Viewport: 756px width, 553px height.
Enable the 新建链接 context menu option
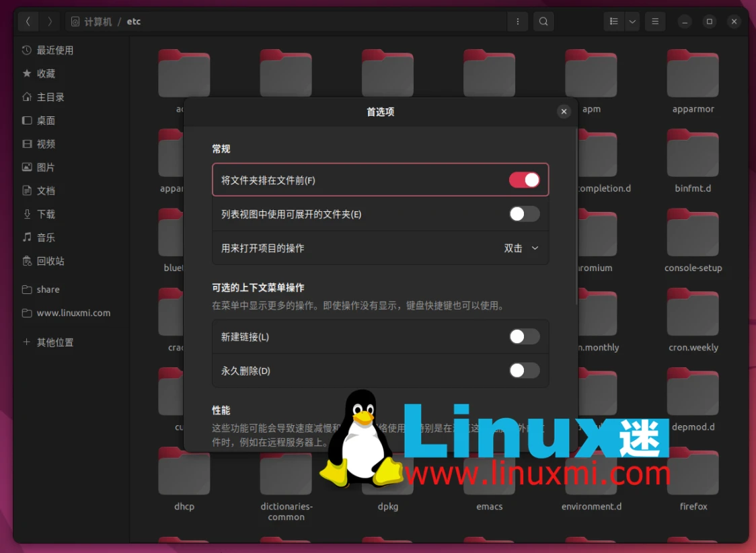tap(524, 336)
